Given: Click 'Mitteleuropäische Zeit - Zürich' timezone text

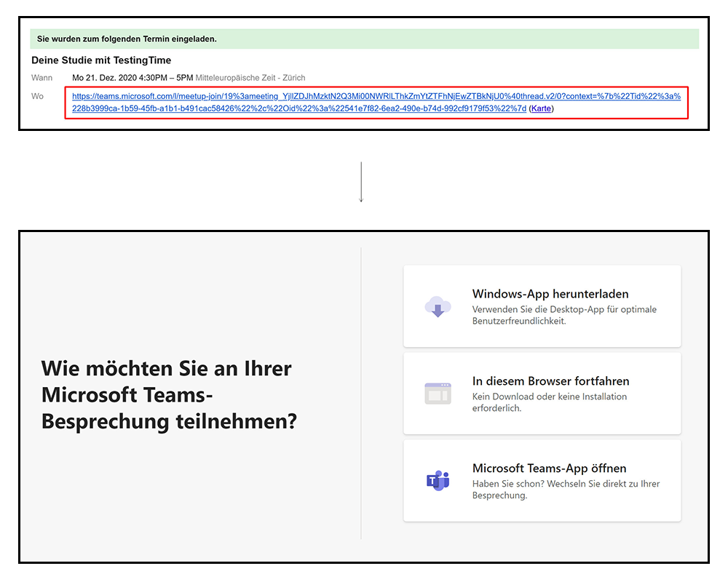Looking at the screenshot, I should pos(250,78).
